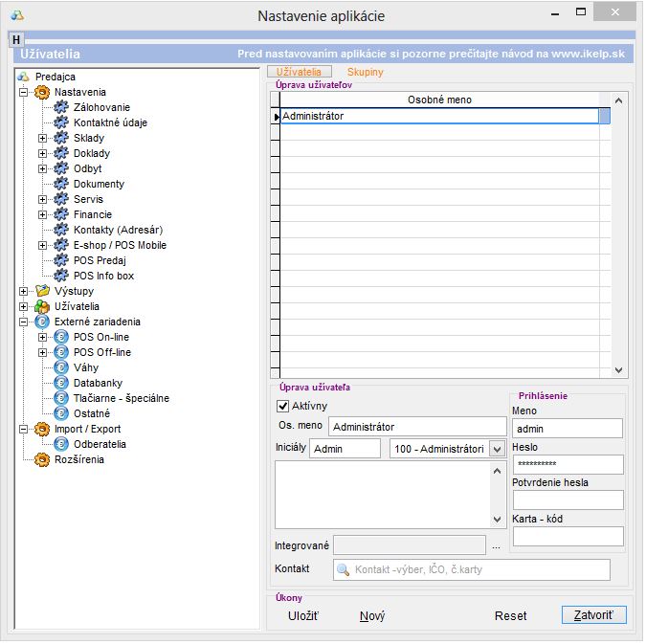This screenshot has width=646, height=644.
Task: Open the 100 - Administrátori group dropdown
Action: 496,449
